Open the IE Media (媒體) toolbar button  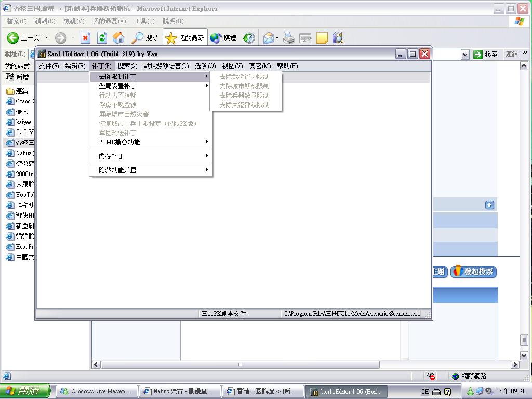coord(223,37)
